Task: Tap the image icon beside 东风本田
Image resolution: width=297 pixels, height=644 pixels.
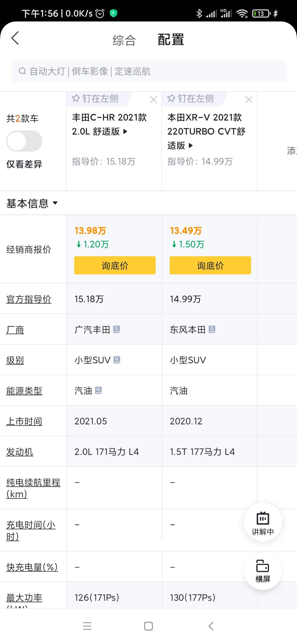Action: point(212,329)
